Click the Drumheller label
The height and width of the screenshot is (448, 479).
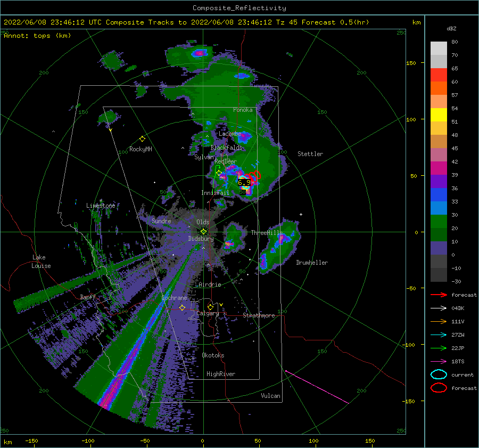pyautogui.click(x=312, y=263)
